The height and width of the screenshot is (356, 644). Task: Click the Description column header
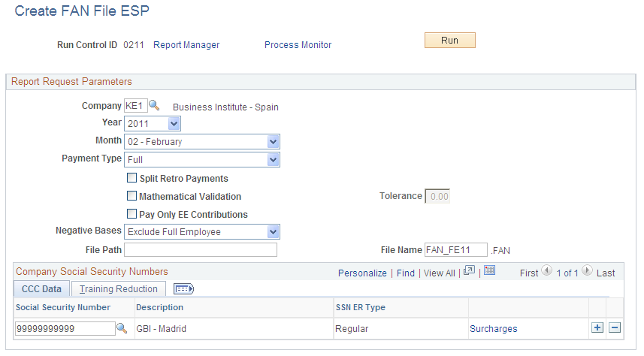pos(160,307)
